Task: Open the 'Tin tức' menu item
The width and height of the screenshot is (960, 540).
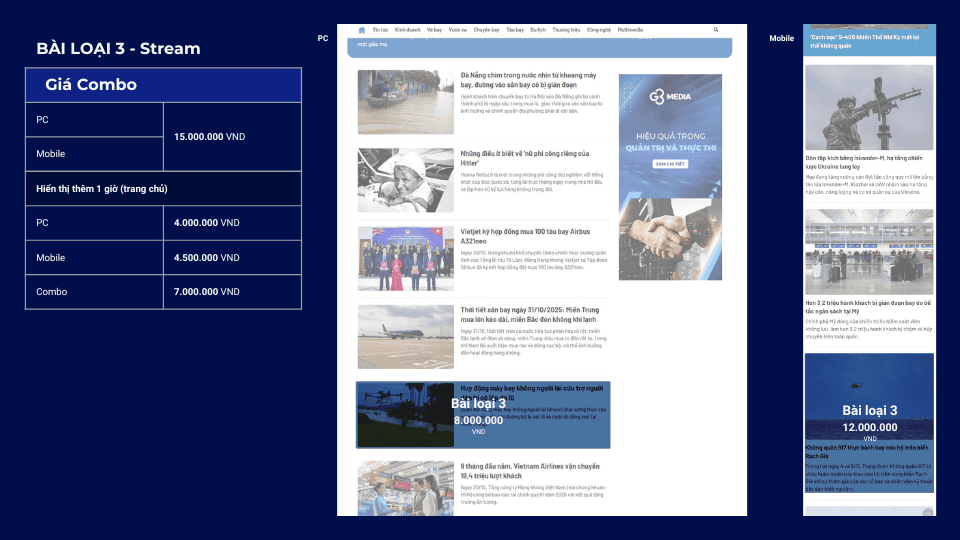Action: [380, 30]
